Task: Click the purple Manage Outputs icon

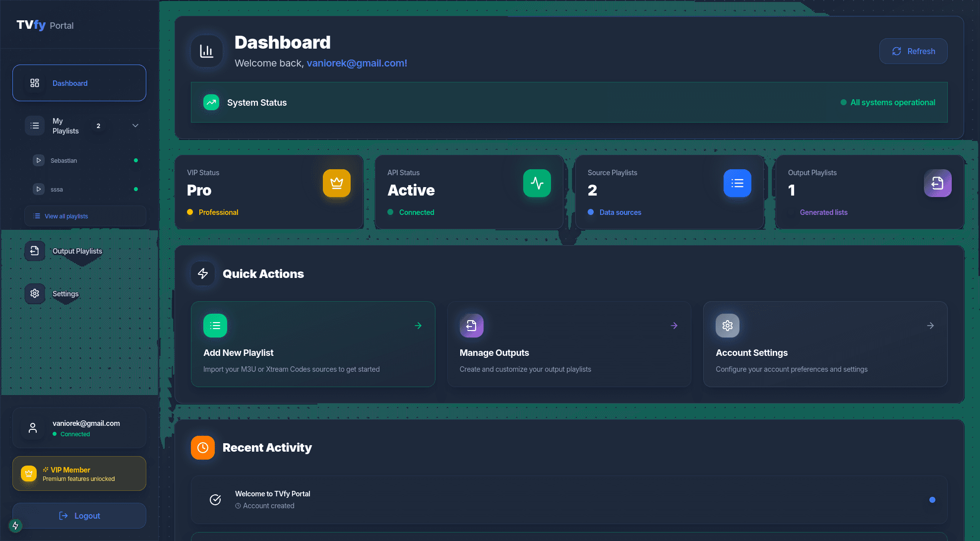Action: point(472,326)
